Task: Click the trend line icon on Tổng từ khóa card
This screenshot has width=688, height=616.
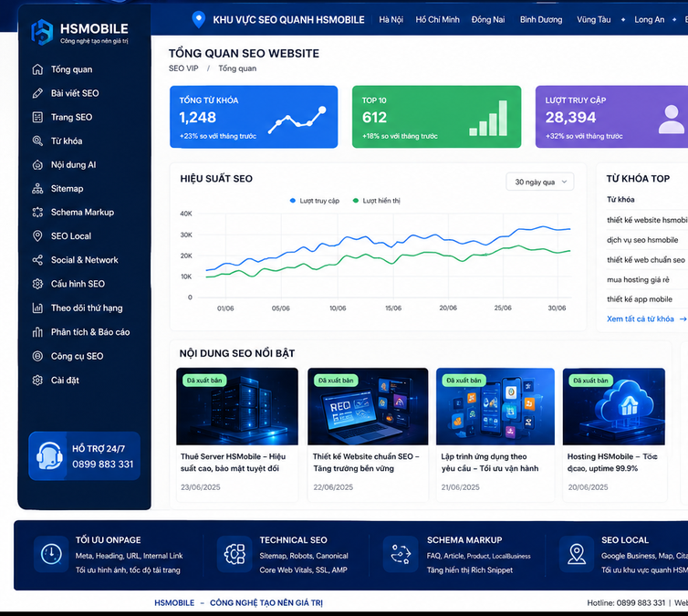Action: click(x=297, y=120)
